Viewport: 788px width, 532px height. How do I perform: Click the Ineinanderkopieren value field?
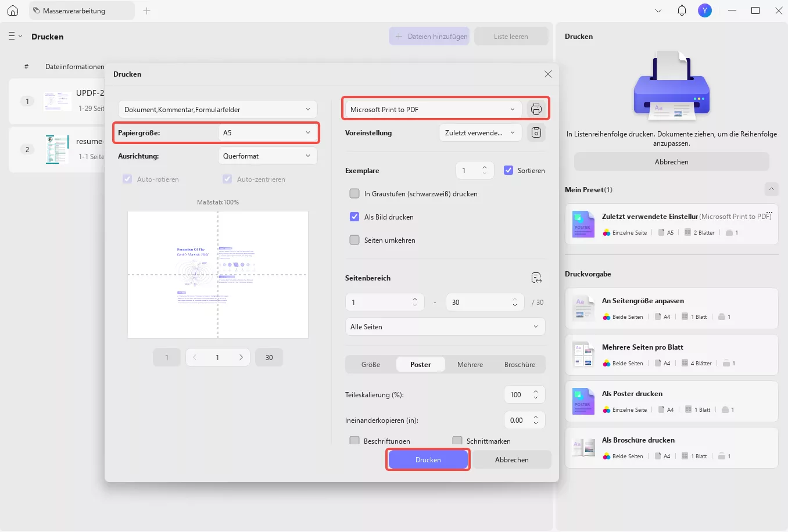point(517,420)
